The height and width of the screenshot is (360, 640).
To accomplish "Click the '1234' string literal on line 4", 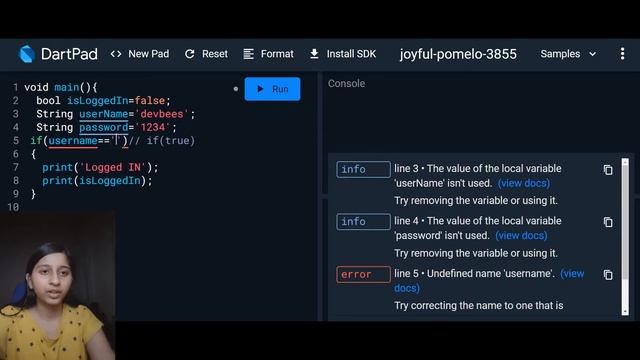I will point(153,127).
